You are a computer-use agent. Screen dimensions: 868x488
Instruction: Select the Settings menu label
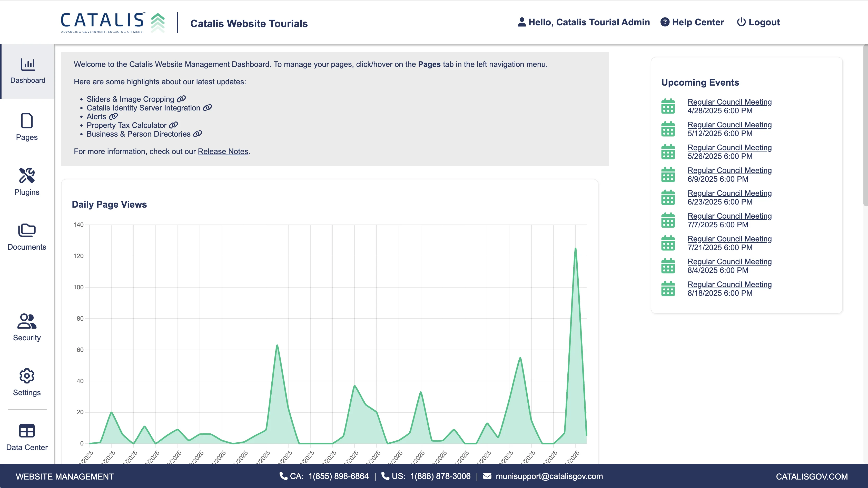click(27, 393)
